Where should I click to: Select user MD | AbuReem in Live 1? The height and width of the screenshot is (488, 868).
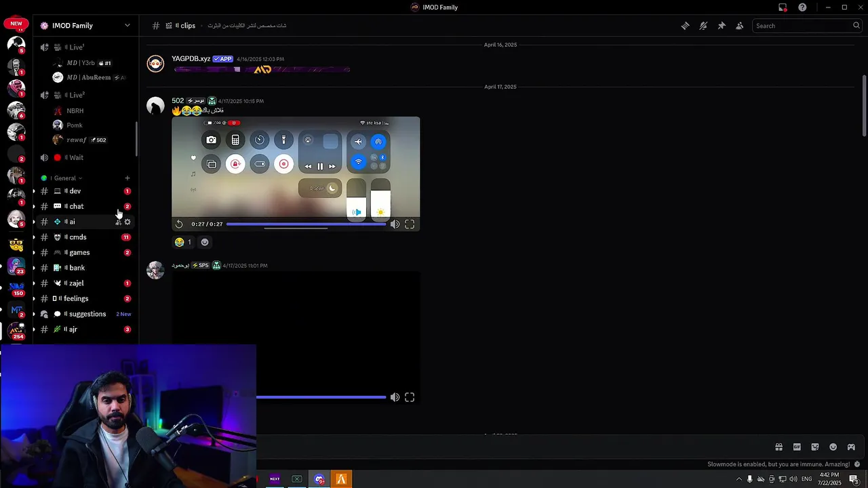point(88,77)
